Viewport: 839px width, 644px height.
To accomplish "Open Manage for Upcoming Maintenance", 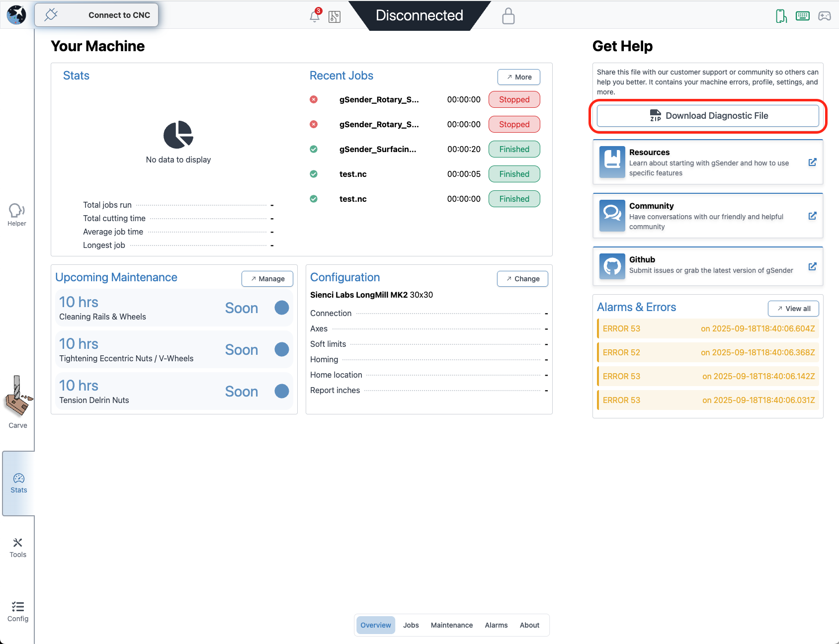I will coord(267,279).
